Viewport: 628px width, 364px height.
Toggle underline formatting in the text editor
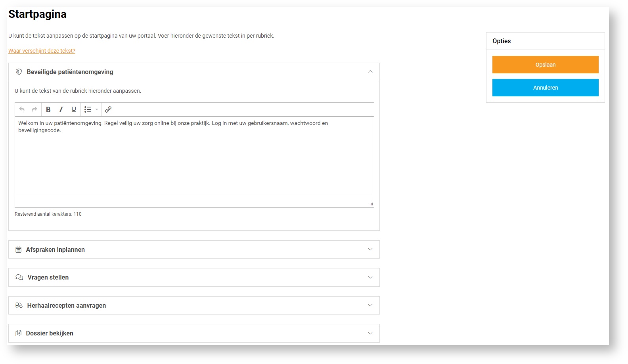(x=74, y=109)
